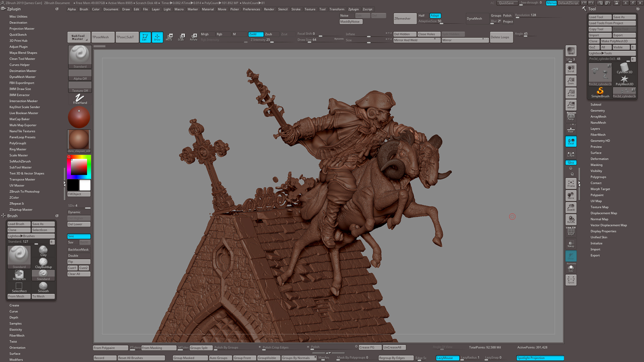Toggle Persp perspective view
This screenshot has width=644, height=362.
pos(571,116)
